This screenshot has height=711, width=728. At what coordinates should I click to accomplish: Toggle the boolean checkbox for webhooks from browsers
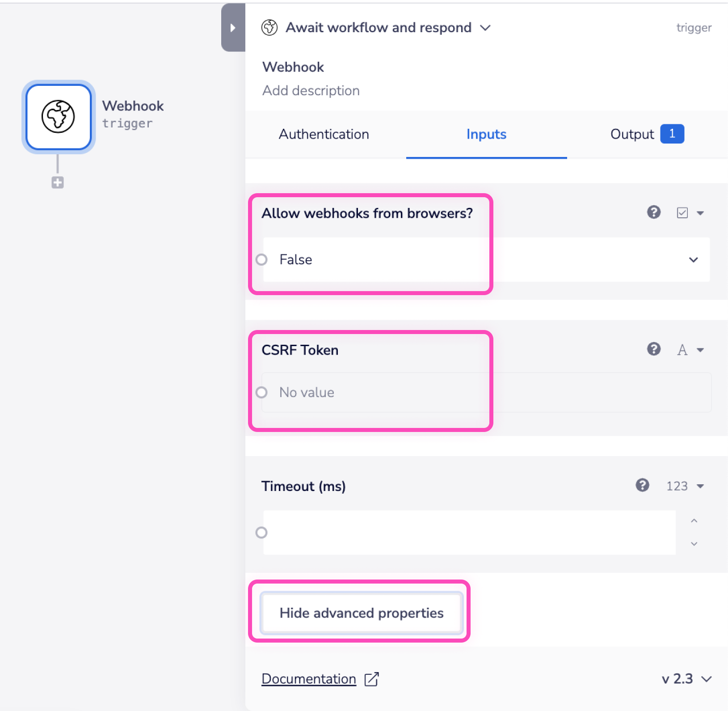[x=682, y=213]
